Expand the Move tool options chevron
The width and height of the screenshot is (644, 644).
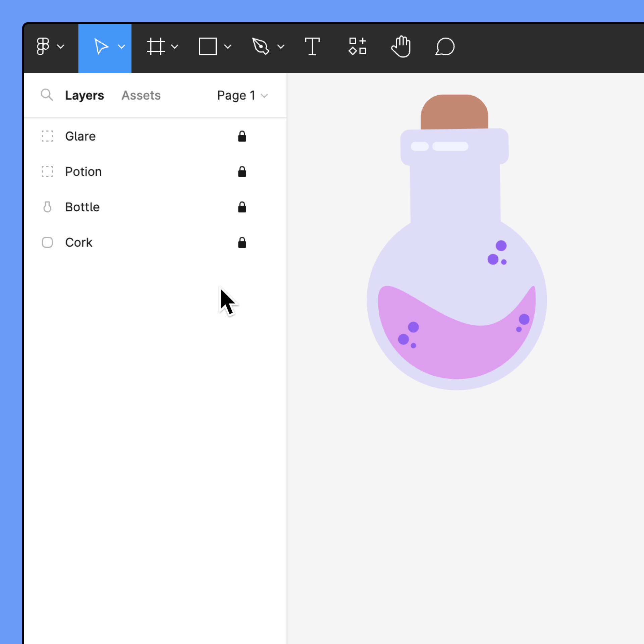coord(121,47)
